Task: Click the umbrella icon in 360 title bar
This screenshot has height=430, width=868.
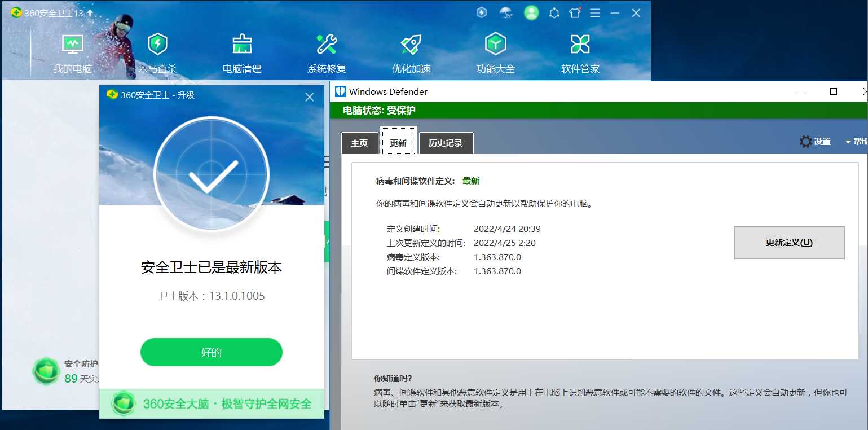Action: point(506,12)
